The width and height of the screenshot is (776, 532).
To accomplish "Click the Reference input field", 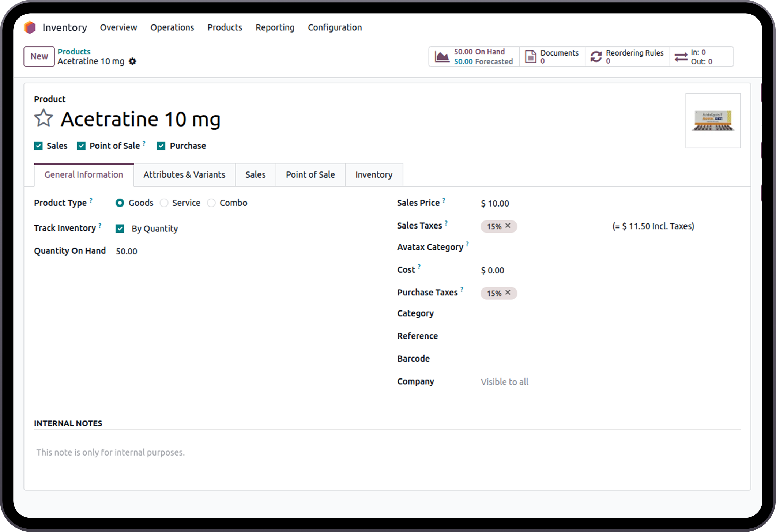I will coord(610,336).
